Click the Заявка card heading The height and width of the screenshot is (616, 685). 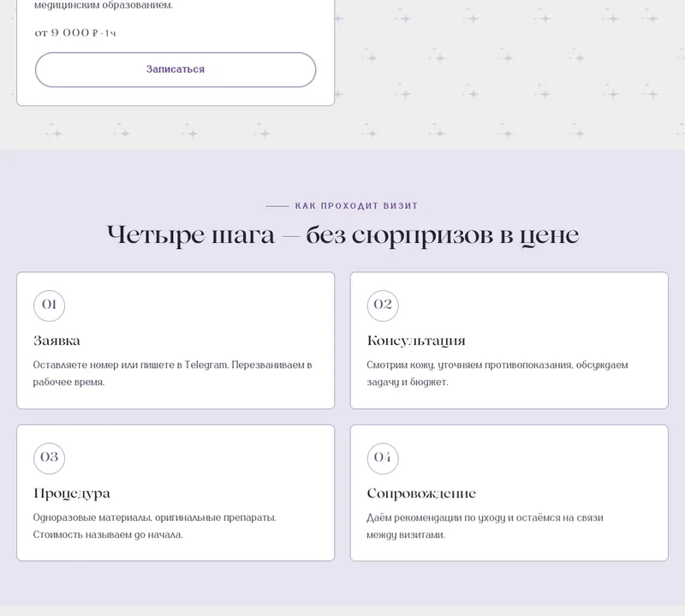[57, 341]
